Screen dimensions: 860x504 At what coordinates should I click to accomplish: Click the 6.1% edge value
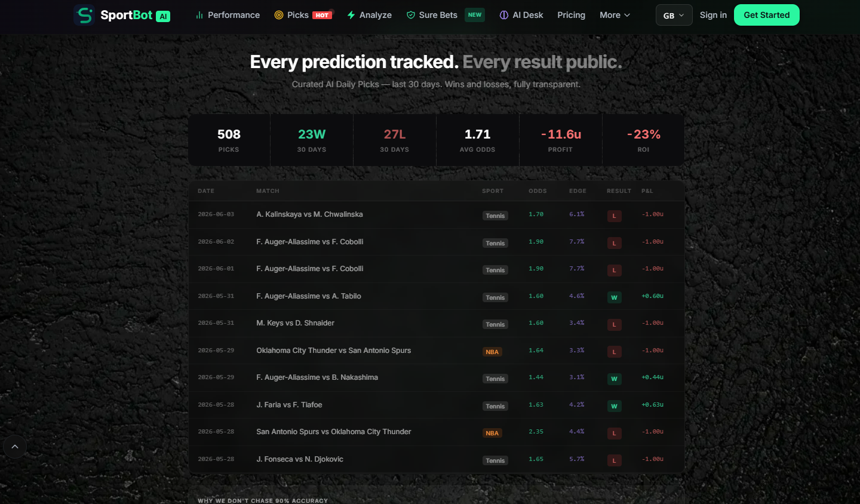point(577,214)
